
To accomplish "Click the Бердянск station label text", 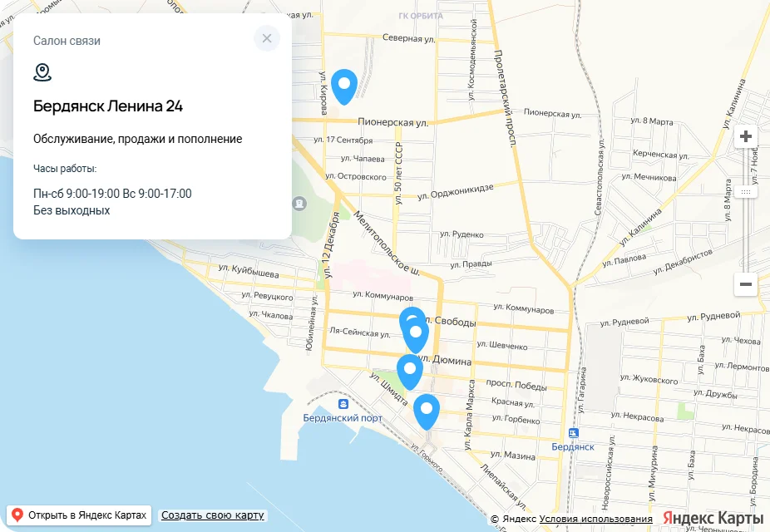I will pos(573,446).
